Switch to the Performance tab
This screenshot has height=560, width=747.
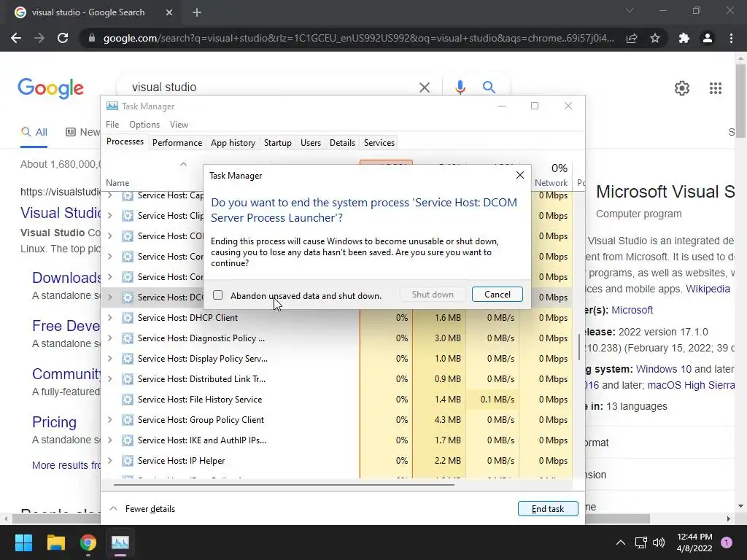coord(177,143)
